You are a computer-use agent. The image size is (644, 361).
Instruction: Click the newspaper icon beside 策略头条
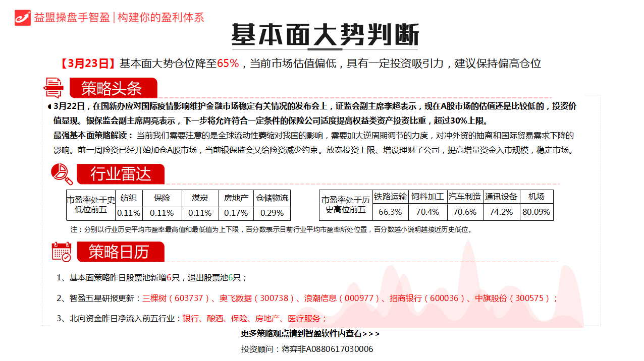coord(54,88)
